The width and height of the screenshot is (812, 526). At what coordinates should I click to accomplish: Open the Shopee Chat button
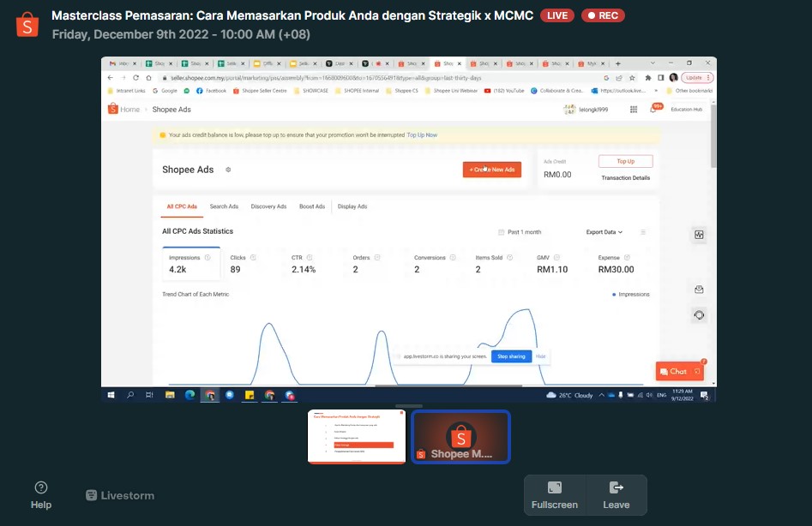[680, 371]
